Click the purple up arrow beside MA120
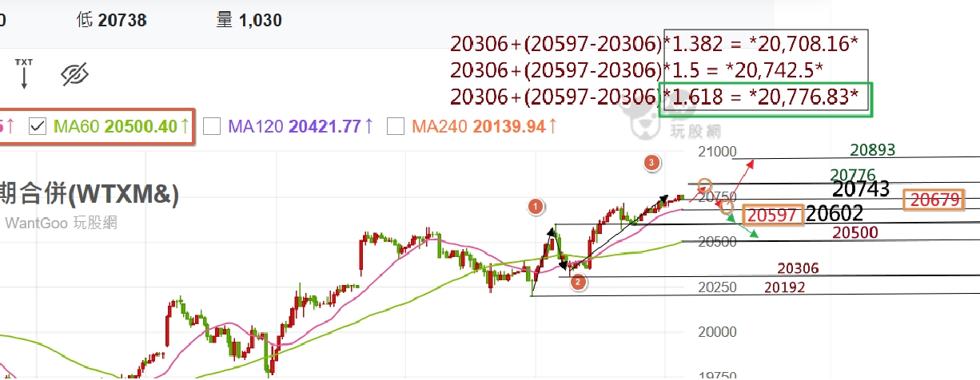980x380 pixels. tap(368, 125)
